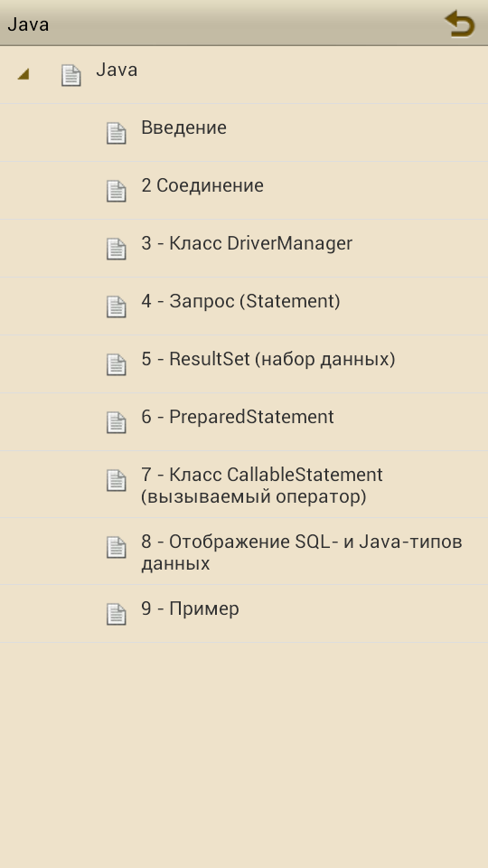Click the page icon next to 2 Соединение
488x868 pixels.
117,191
